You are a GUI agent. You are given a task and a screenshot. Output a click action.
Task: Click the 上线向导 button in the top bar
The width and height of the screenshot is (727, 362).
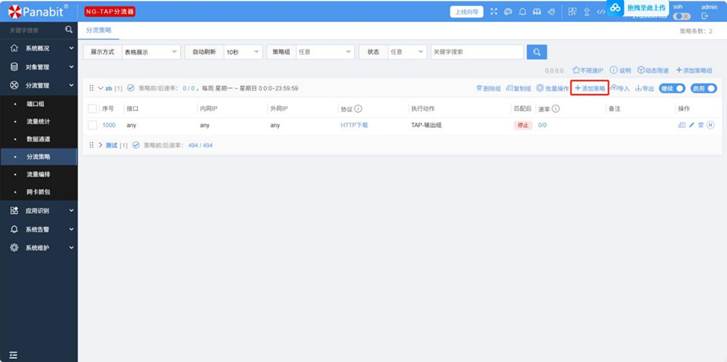coord(466,12)
